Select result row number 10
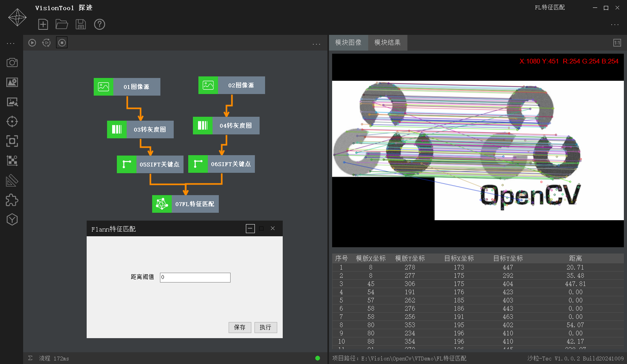The image size is (627, 364). pyautogui.click(x=478, y=341)
